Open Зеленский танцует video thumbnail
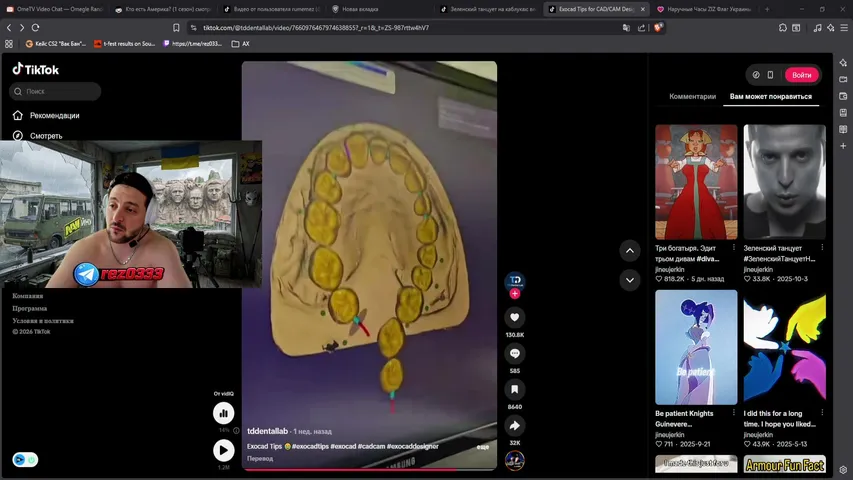Viewport: 853px width, 480px height. pos(784,182)
